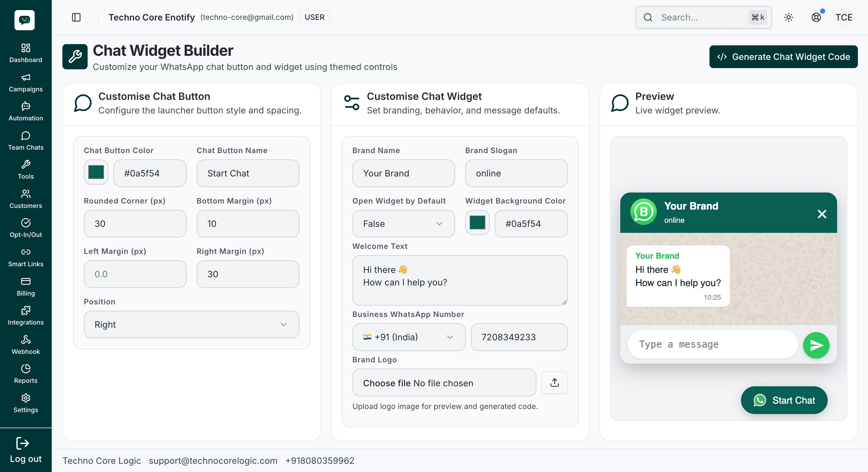This screenshot has height=472, width=868.
Task: Click the USER role badge
Action: (314, 17)
